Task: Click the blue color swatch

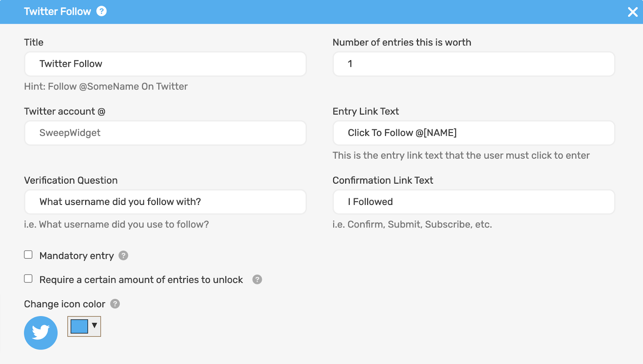Action: (79, 326)
